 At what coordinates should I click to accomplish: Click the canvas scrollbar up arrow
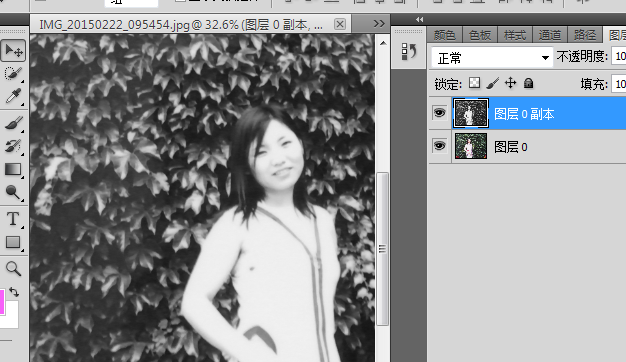383,43
